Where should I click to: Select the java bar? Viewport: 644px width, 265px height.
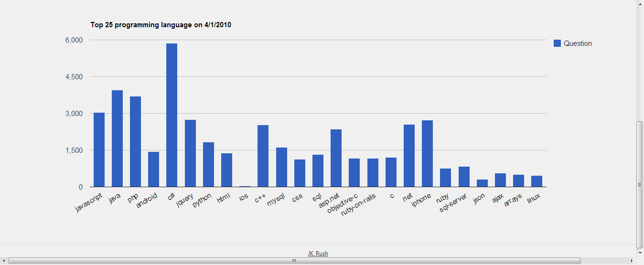coord(117,138)
